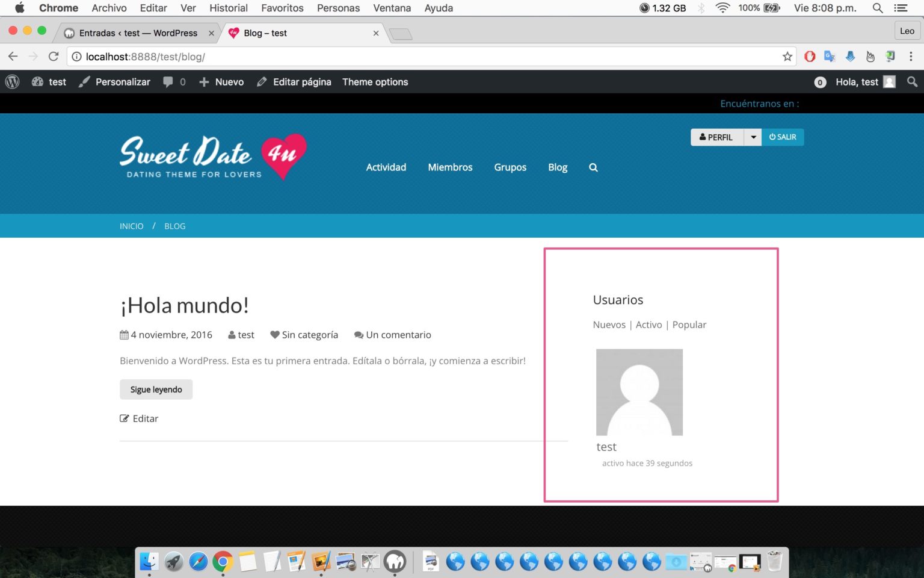Open Personalizar in the admin bar
924x578 pixels.
[x=114, y=82]
